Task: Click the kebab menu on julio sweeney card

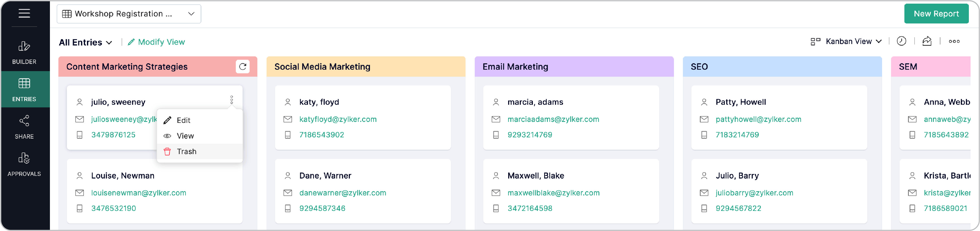Action: point(232,100)
